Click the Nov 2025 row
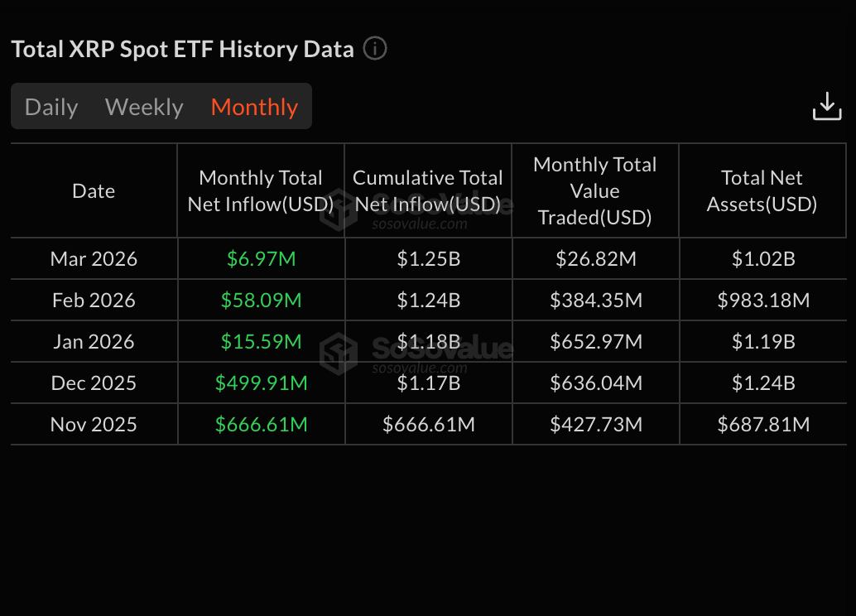This screenshot has height=616, width=856. click(94, 424)
